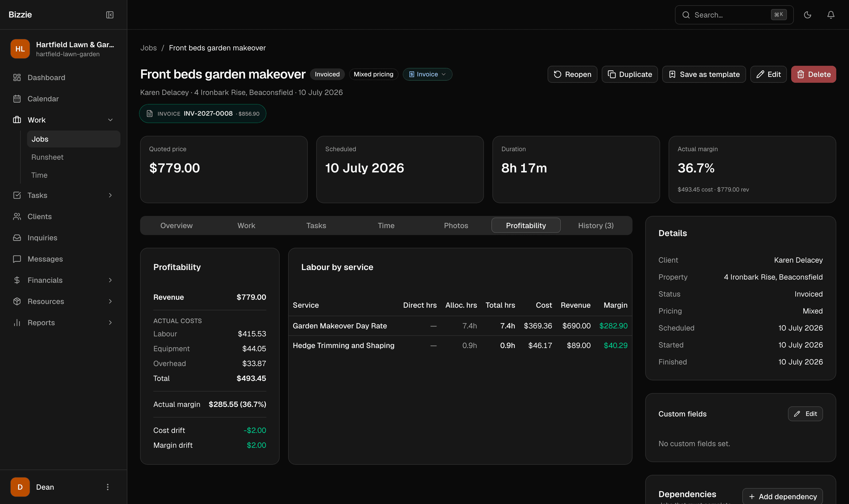Open the user menu dots next to Dean
Viewport: 849px width, 504px height.
pyautogui.click(x=108, y=487)
